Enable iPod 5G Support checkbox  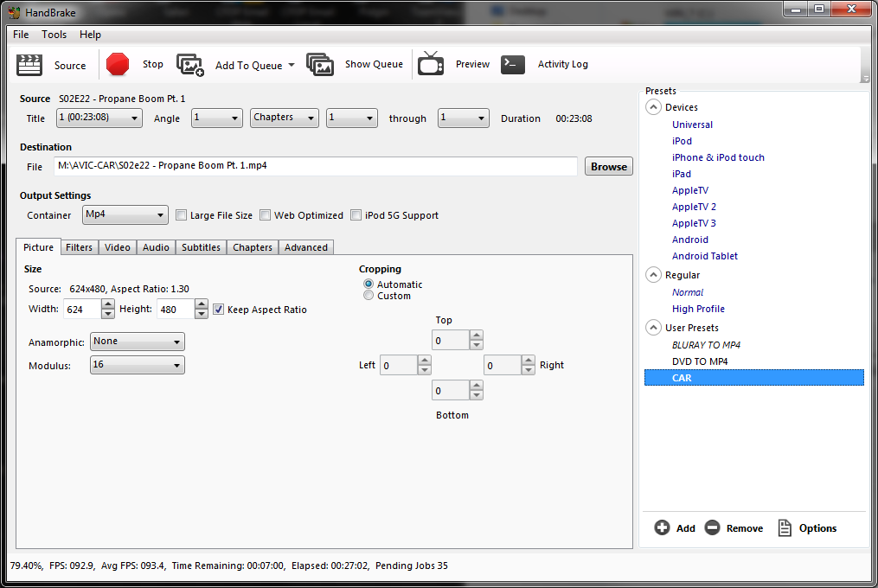click(356, 215)
